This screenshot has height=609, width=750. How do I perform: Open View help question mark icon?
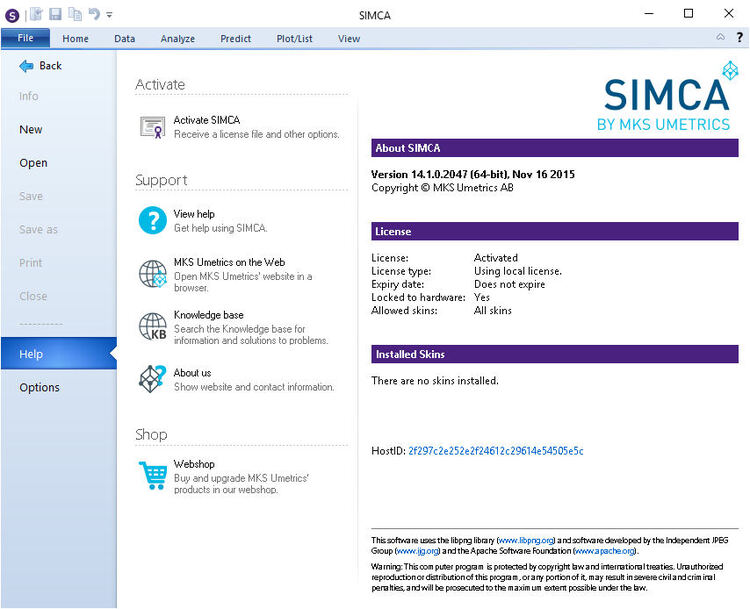tap(152, 220)
